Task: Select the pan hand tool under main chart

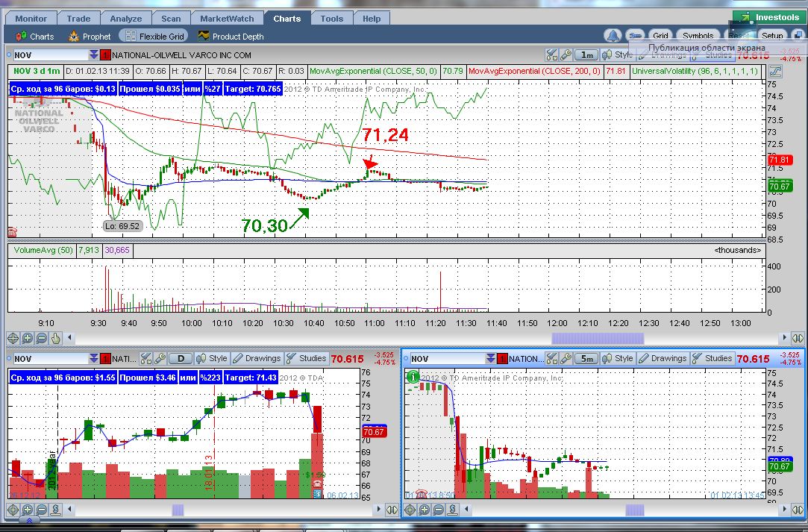Action: click(55, 339)
